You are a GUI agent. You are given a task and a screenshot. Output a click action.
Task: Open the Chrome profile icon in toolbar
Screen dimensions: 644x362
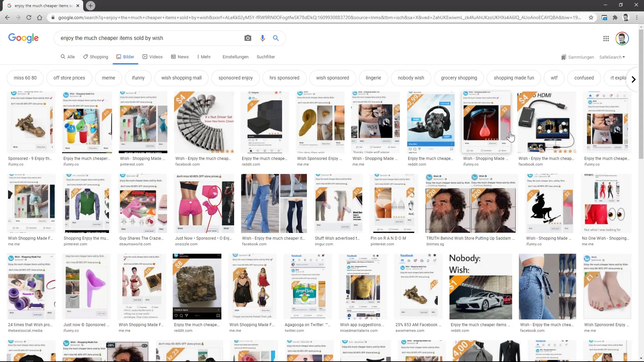click(x=626, y=17)
